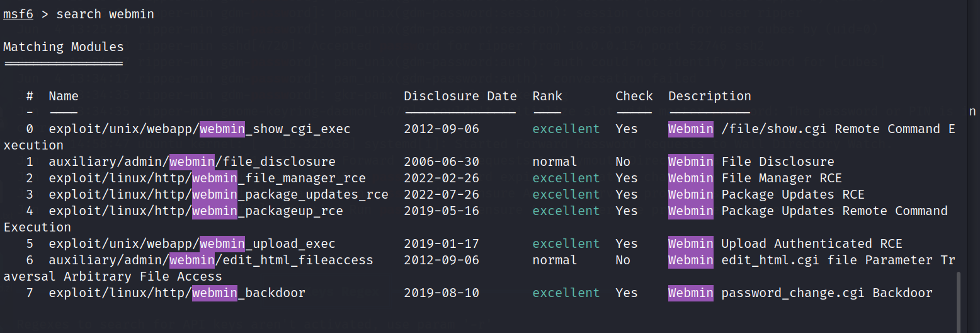
Task: Select the webmin_show_cgi_exec module path
Action: tap(199, 129)
